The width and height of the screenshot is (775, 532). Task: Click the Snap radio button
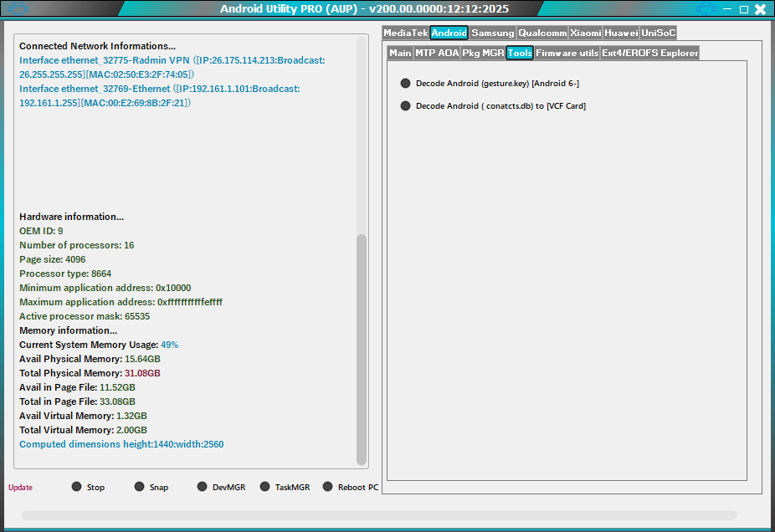pos(139,487)
